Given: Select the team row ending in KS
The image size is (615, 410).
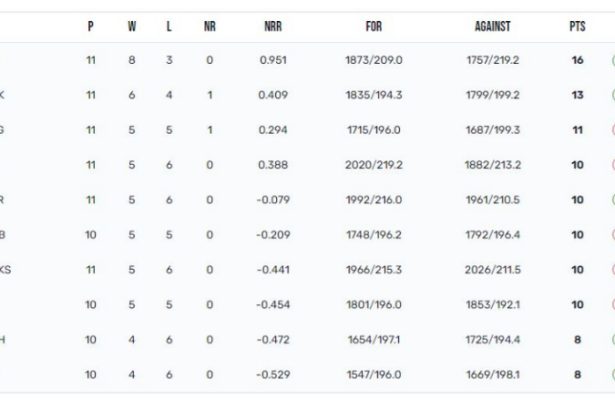Looking at the screenshot, I should (x=308, y=270).
